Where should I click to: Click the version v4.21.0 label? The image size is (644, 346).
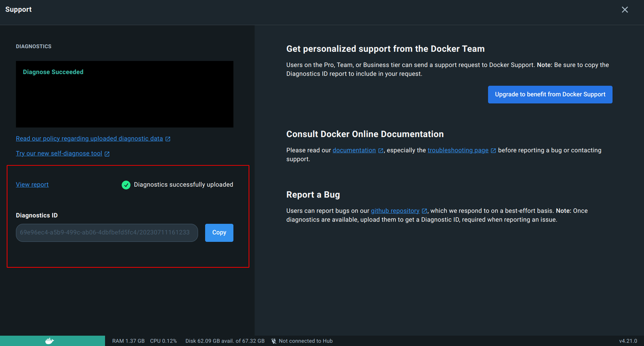pyautogui.click(x=628, y=341)
